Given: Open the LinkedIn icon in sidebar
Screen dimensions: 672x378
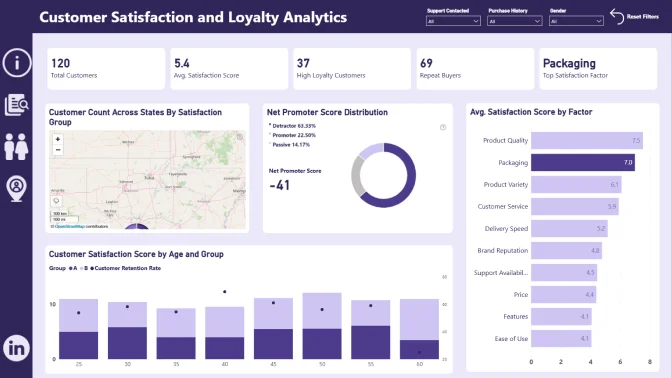Looking at the screenshot, I should tap(16, 348).
